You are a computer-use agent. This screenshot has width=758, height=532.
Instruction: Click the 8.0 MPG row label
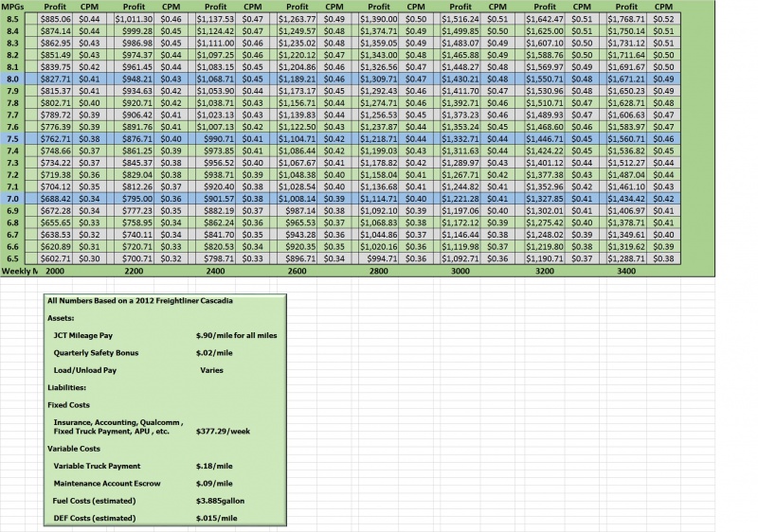pyautogui.click(x=12, y=79)
